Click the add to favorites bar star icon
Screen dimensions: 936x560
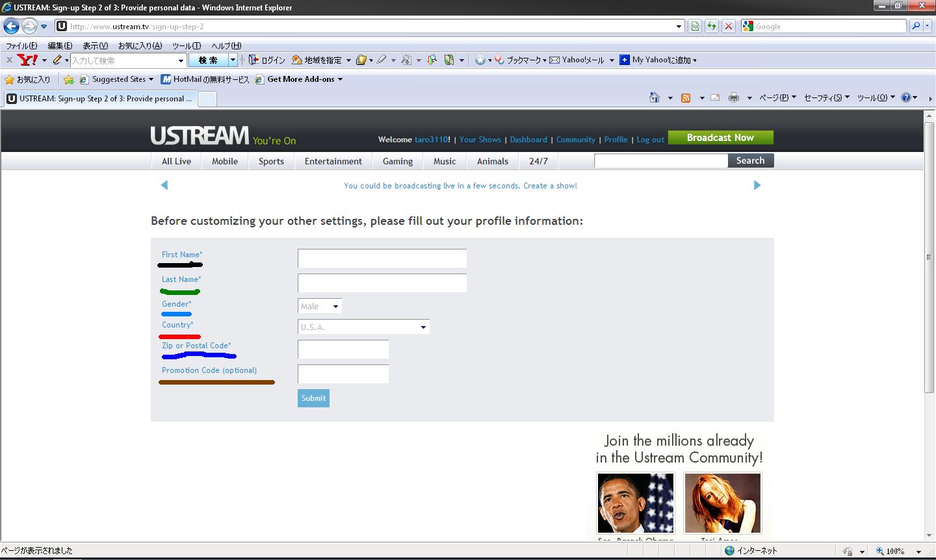point(69,79)
